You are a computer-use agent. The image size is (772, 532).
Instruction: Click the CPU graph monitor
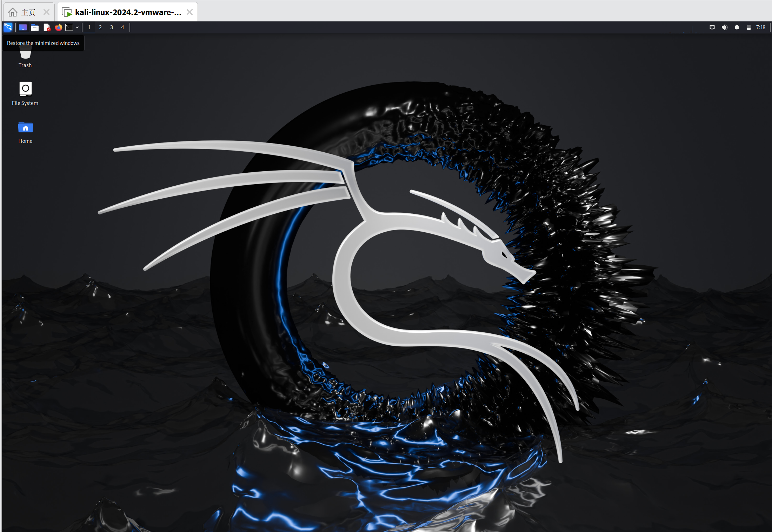click(683, 29)
